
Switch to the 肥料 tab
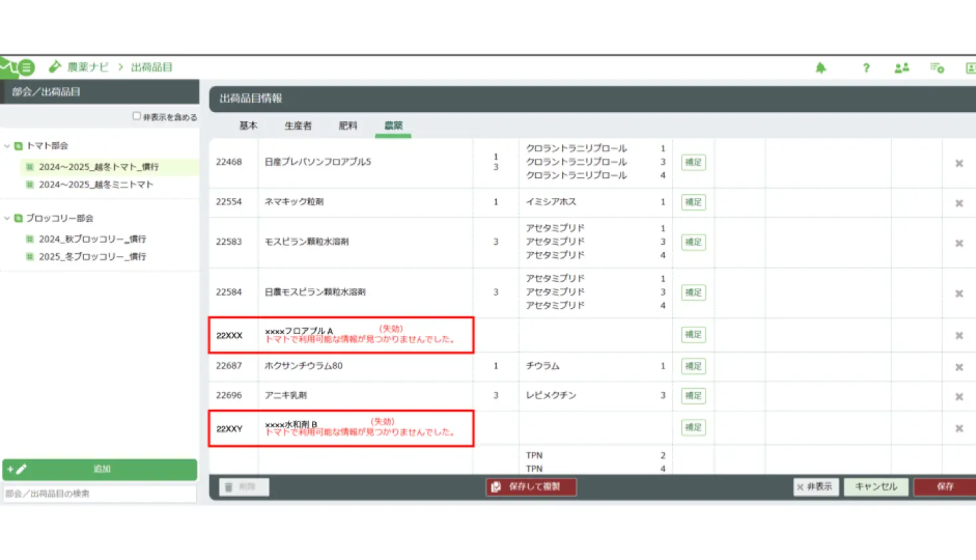(347, 125)
